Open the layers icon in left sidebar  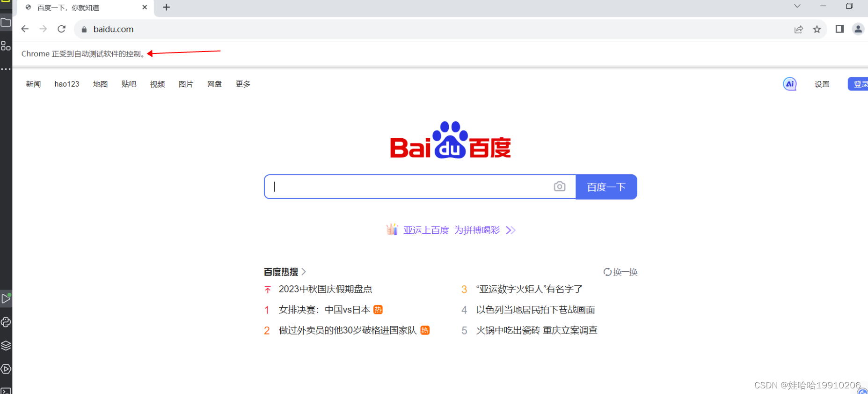pos(6,345)
